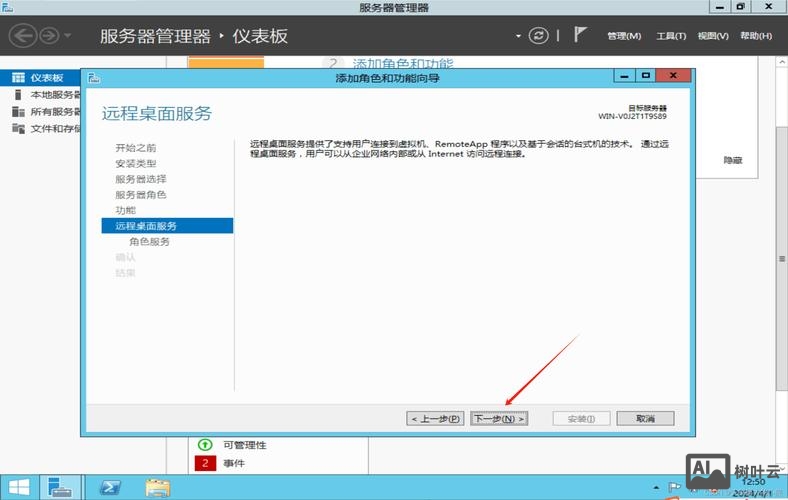Click the 上一步(P) button
The width and height of the screenshot is (788, 500).
tap(435, 418)
